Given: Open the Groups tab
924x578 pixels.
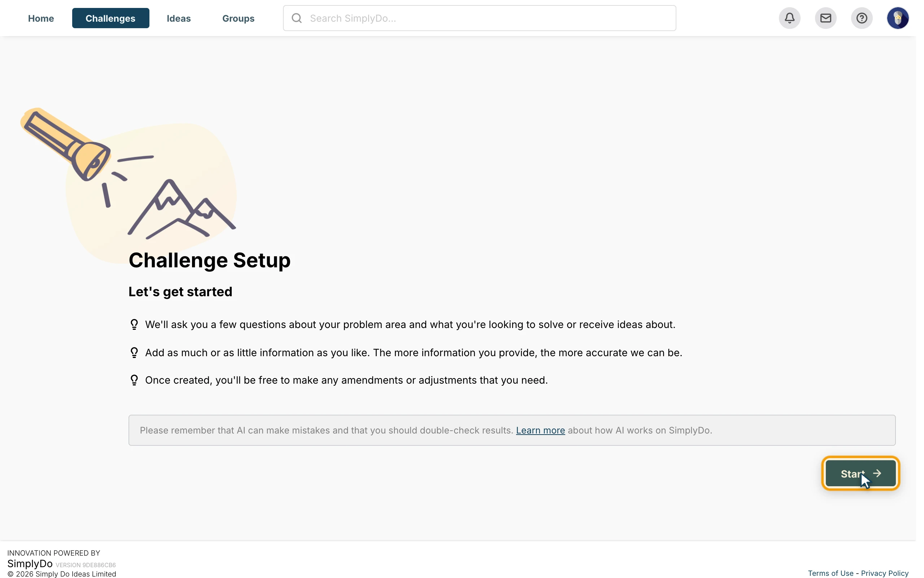Looking at the screenshot, I should click(238, 18).
